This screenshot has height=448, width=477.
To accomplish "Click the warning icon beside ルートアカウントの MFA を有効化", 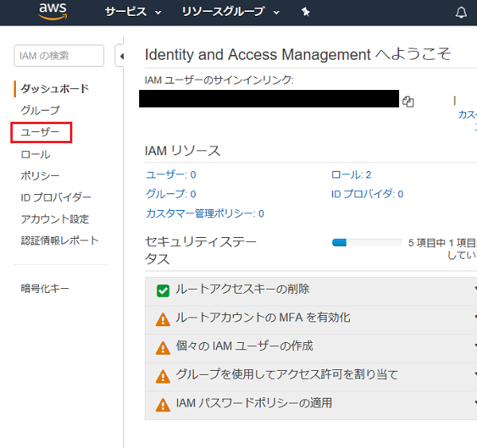I will pyautogui.click(x=163, y=319).
